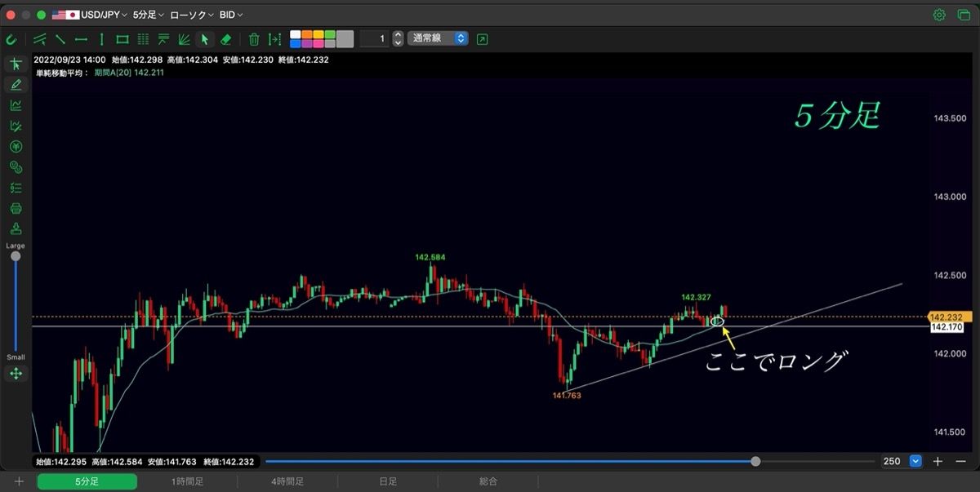980x492 pixels.
Task: Click the window layout icon at top right
Action: pyautogui.click(x=962, y=15)
